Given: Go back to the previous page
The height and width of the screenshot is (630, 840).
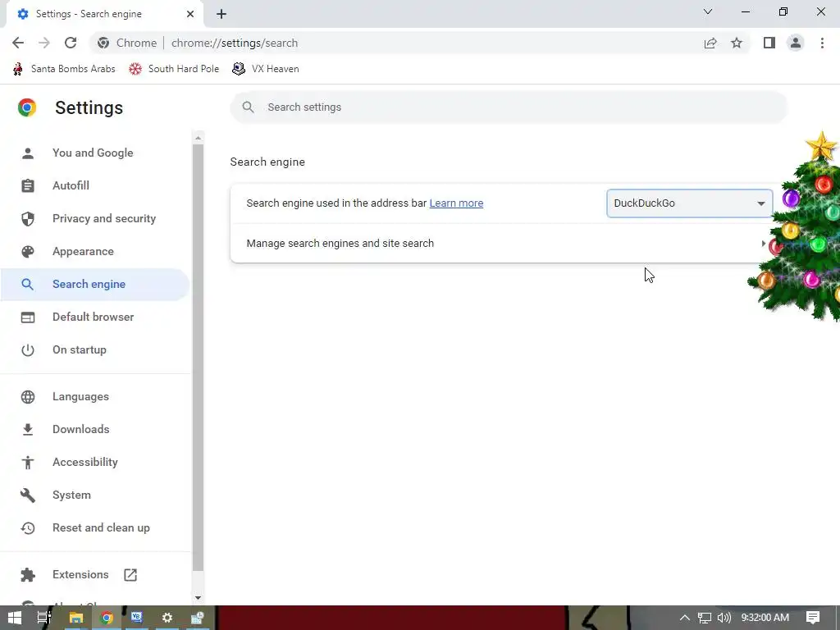Looking at the screenshot, I should coord(18,43).
